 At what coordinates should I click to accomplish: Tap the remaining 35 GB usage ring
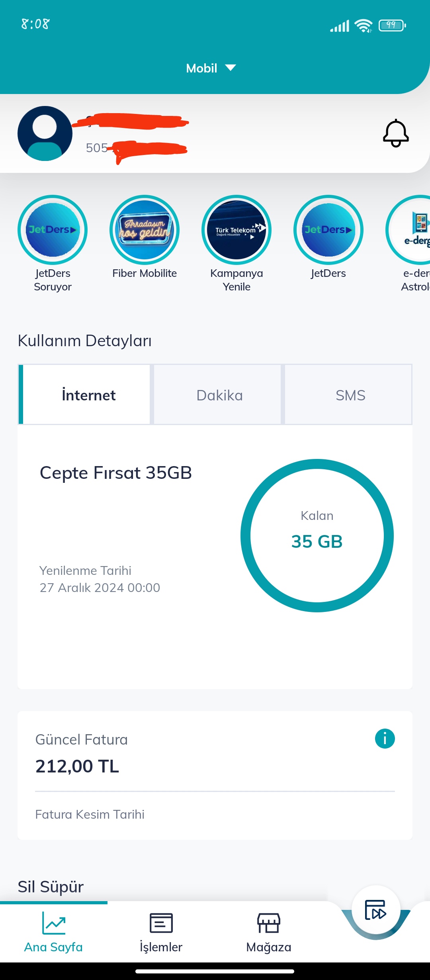pyautogui.click(x=317, y=535)
